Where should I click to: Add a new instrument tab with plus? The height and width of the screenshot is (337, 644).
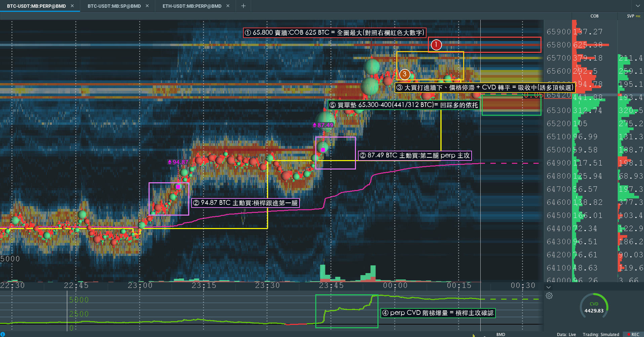[243, 6]
